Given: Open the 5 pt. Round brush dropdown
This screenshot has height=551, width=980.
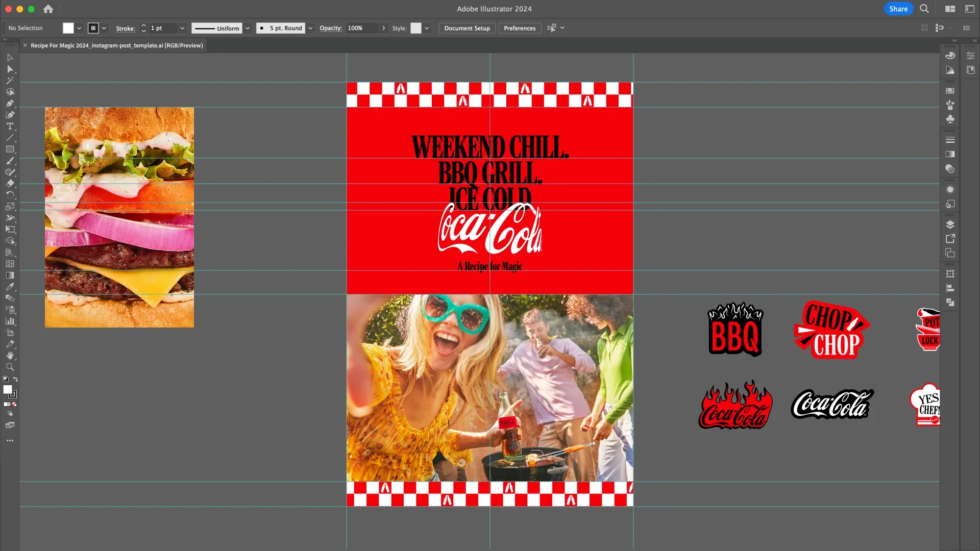Looking at the screenshot, I should pyautogui.click(x=310, y=28).
